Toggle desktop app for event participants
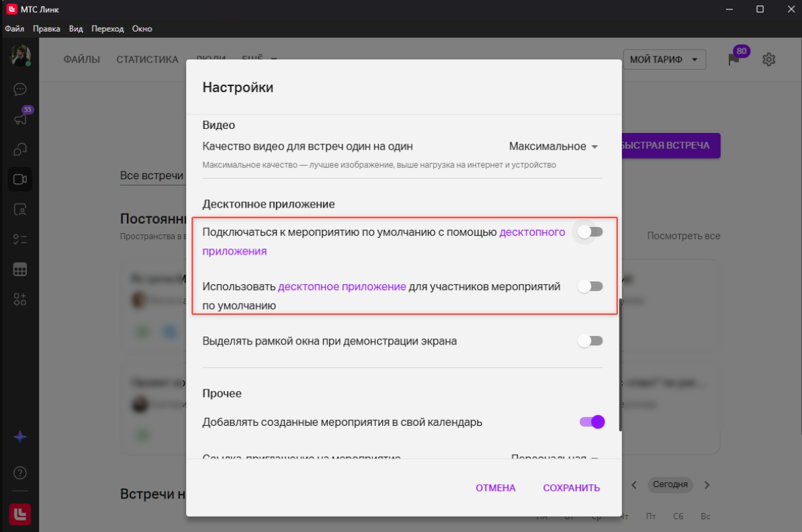Image resolution: width=802 pixels, height=532 pixels. coord(590,286)
